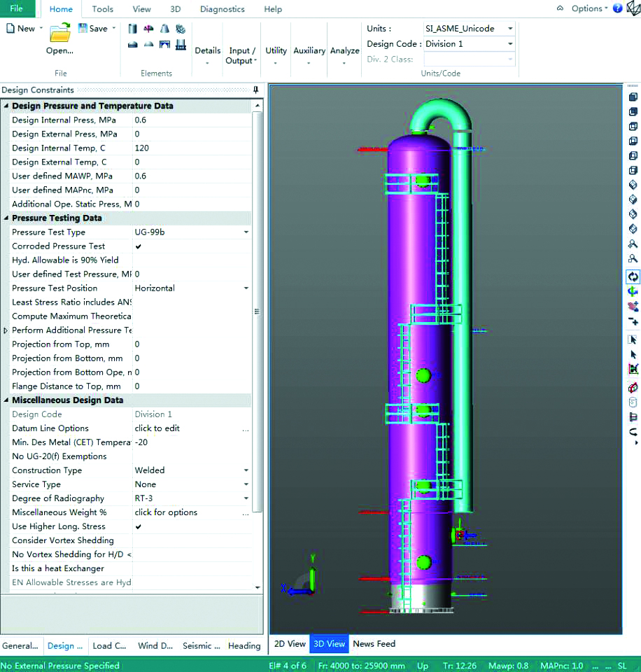Viewport: 641px width, 672px height.
Task: Pin the Design Constraints panel
Action: pyautogui.click(x=256, y=90)
